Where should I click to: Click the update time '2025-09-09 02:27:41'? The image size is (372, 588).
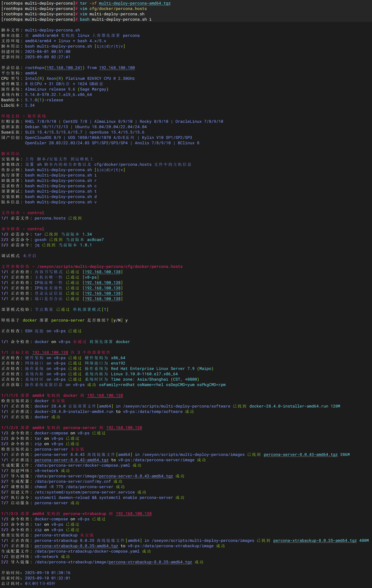point(48,57)
